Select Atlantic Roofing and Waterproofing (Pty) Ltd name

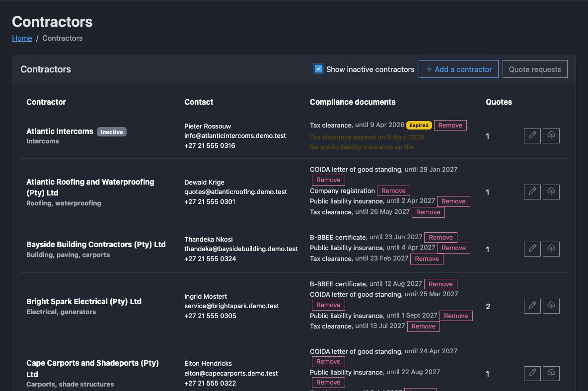(x=90, y=187)
